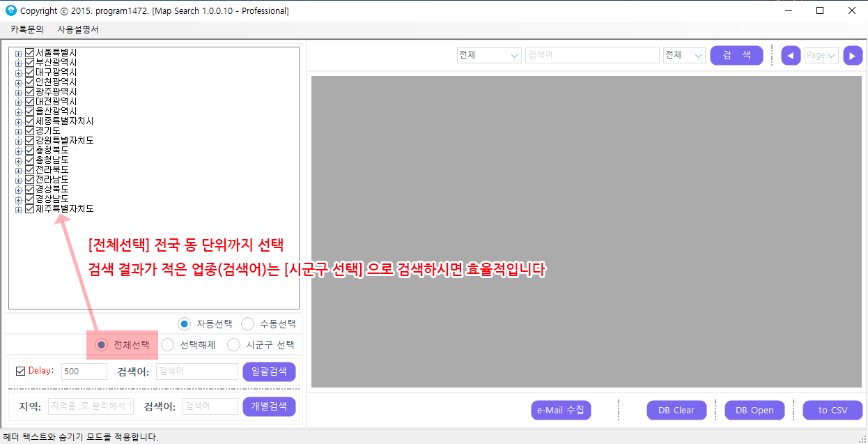The image size is (868, 444).
Task: Expand the 부산광역시 tree node
Action: (x=19, y=63)
